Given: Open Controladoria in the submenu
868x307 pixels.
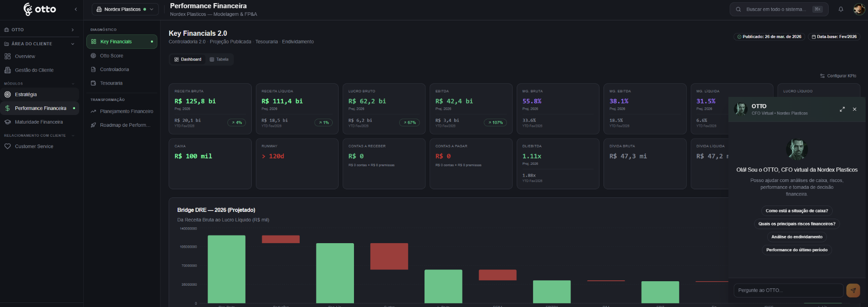Looking at the screenshot, I should click(114, 70).
